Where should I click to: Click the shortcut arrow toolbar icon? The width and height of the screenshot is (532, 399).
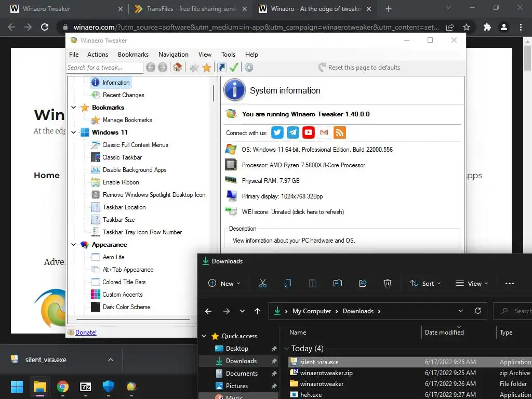coord(221,67)
